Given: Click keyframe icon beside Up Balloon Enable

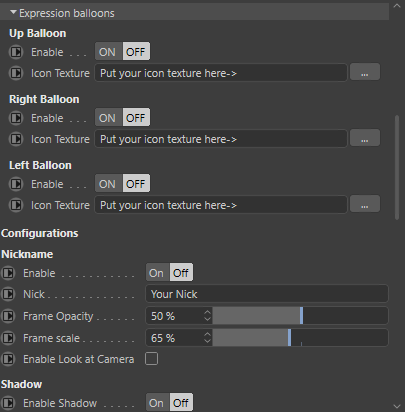Looking at the screenshot, I should pos(16,52).
